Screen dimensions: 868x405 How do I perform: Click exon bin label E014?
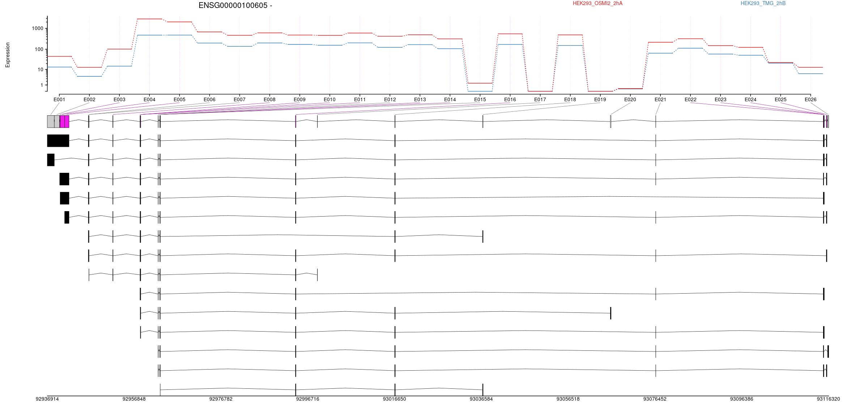[x=450, y=99]
